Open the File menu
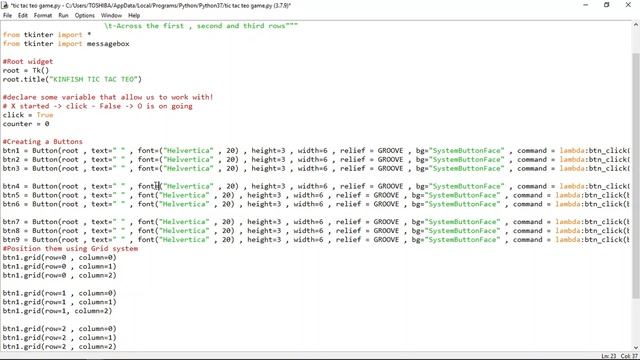 pos(7,16)
